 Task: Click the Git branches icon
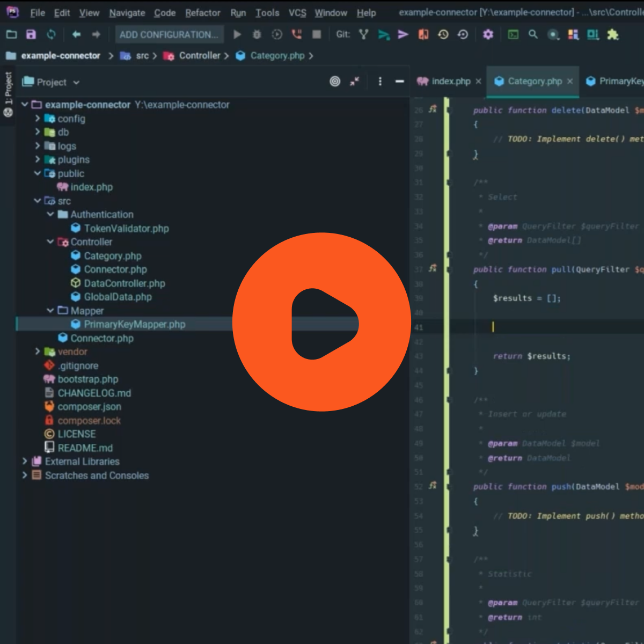click(x=364, y=34)
